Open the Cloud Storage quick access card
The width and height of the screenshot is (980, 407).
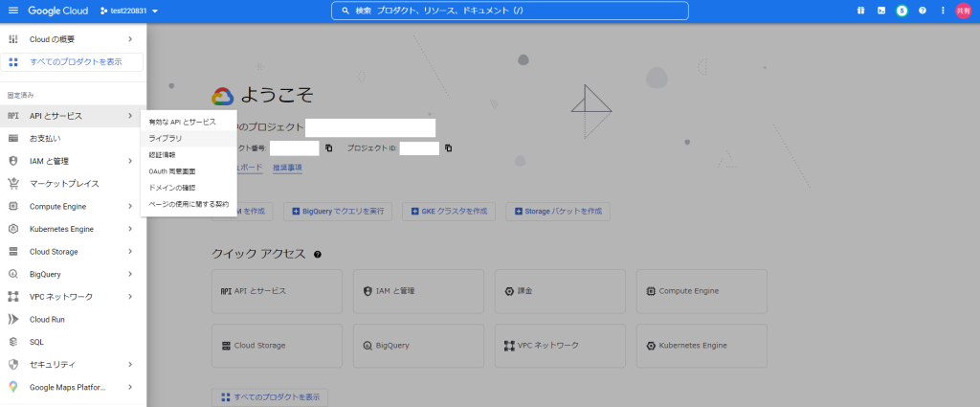pyautogui.click(x=277, y=346)
